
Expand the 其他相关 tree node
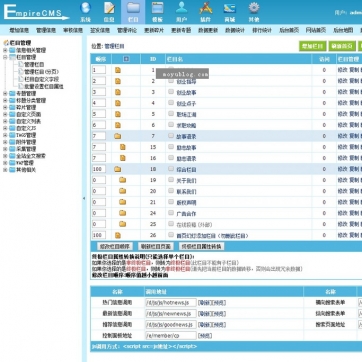click(5, 170)
